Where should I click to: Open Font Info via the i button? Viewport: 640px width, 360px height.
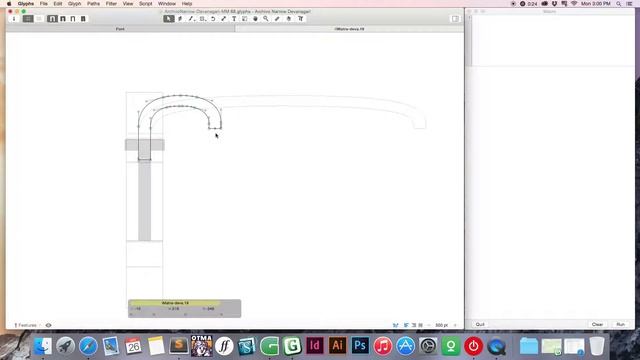[x=14, y=19]
